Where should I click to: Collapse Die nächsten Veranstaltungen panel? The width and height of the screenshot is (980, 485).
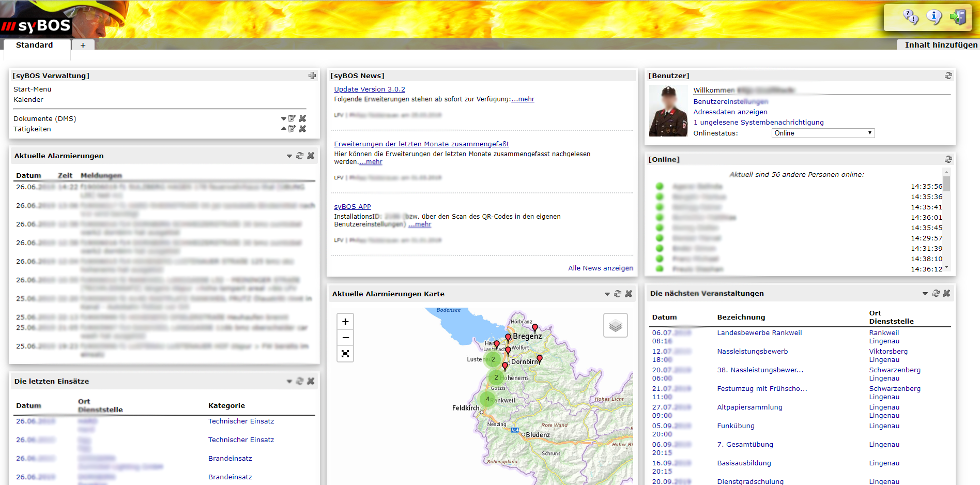(925, 294)
